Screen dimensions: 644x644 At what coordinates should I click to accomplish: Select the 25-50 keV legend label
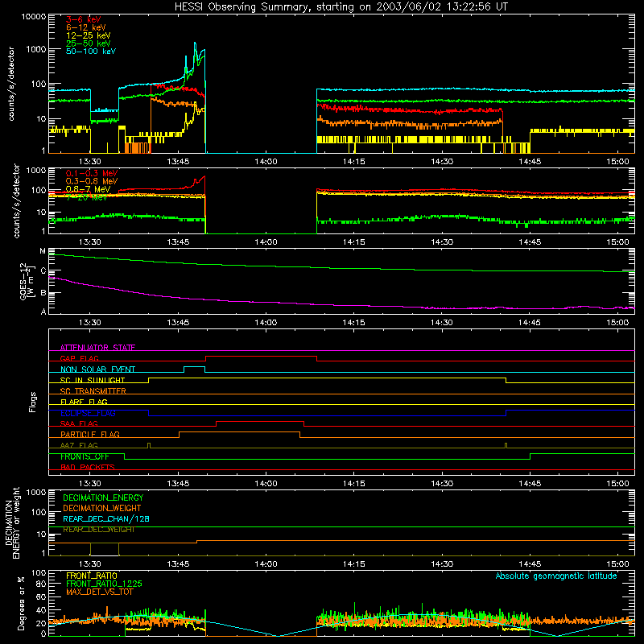click(89, 43)
